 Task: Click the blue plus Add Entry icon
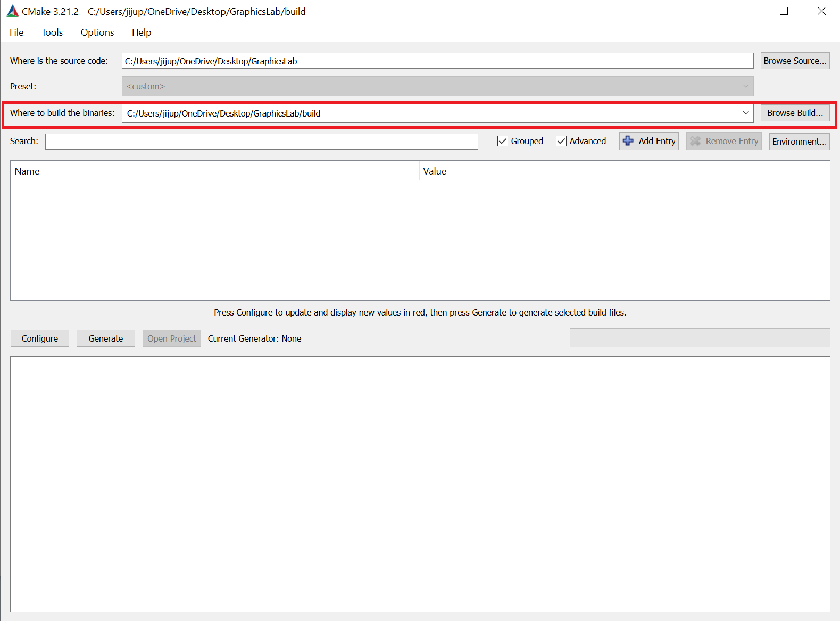coord(628,141)
